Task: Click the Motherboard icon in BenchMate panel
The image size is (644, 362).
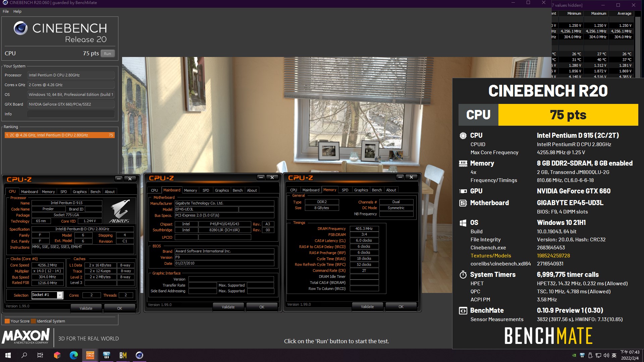Action: tap(463, 203)
